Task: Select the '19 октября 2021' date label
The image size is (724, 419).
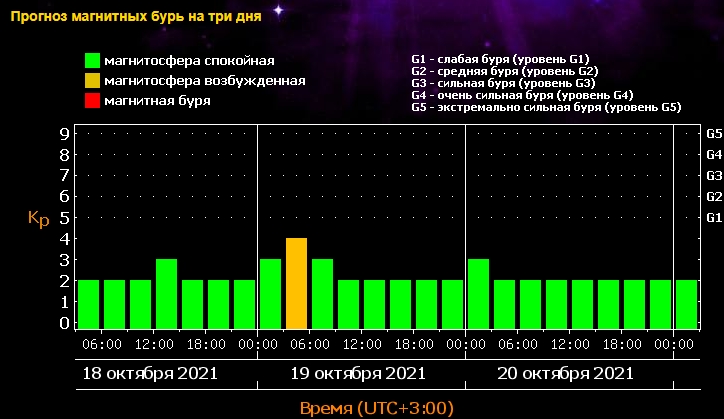Action: pos(357,373)
